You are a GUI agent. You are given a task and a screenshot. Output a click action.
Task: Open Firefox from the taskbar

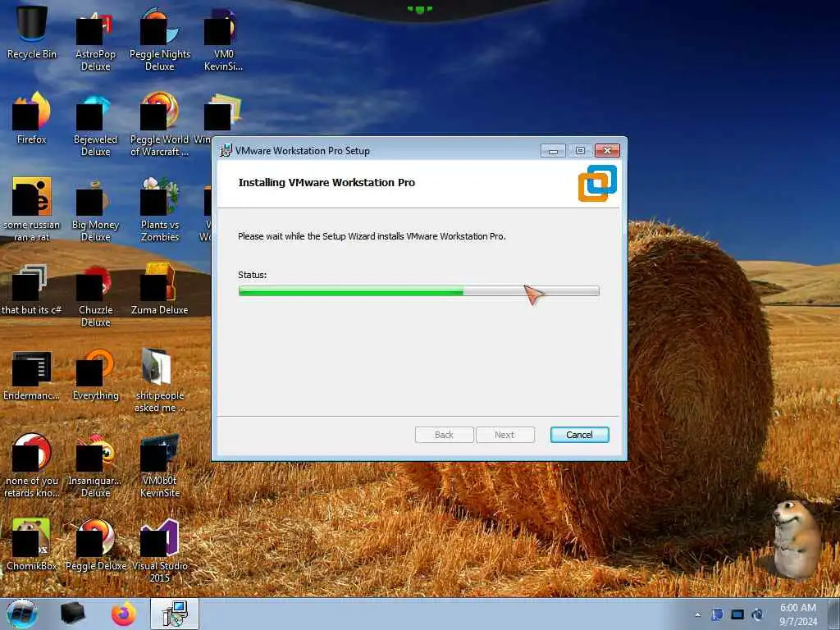[x=124, y=614]
